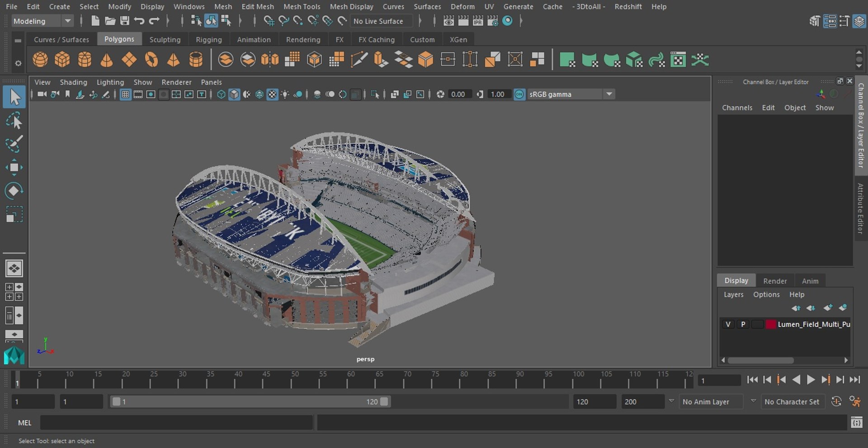Image resolution: width=868 pixels, height=448 pixels.
Task: Toggle wireframe display in viewport toolbar
Action: [x=221, y=94]
